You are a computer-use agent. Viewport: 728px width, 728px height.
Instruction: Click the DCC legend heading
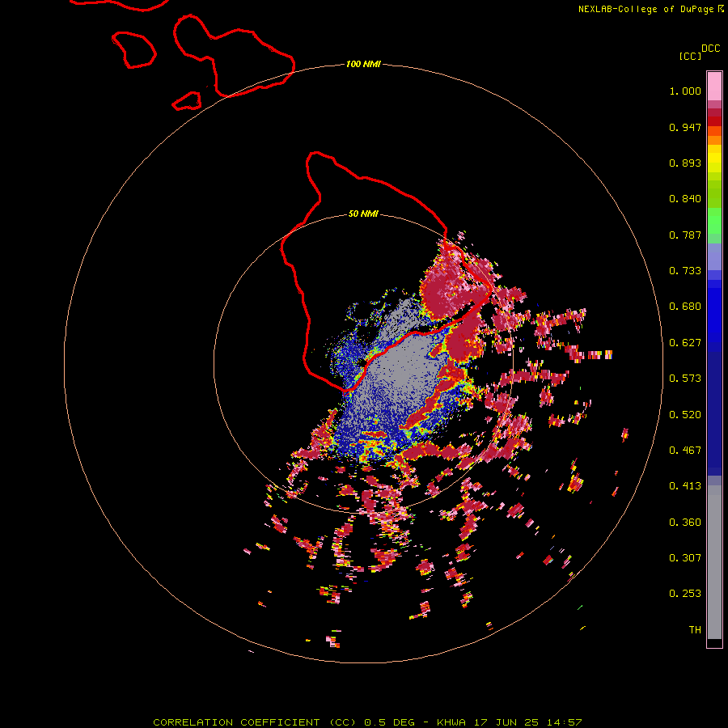pyautogui.click(x=710, y=49)
